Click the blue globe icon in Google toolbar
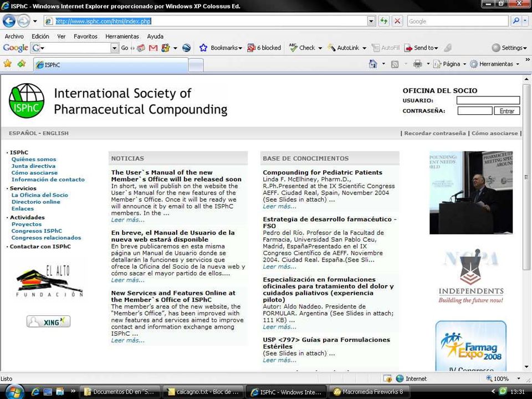532x399 pixels. [x=186, y=48]
